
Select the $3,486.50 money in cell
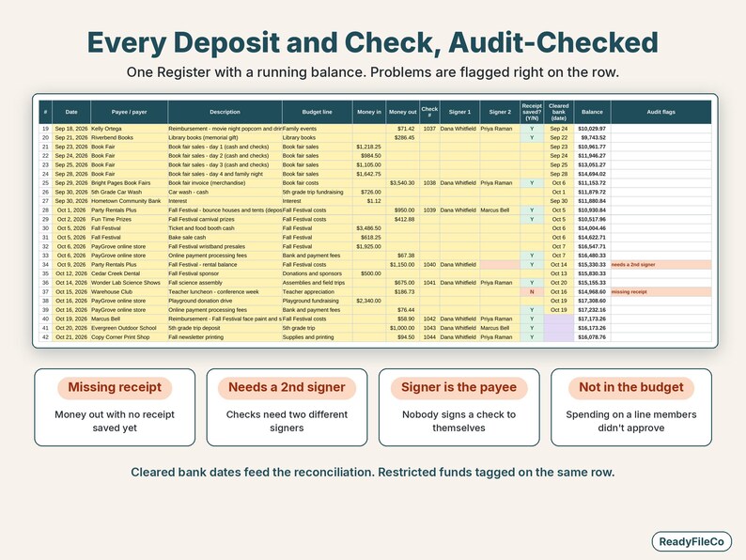pyautogui.click(x=369, y=228)
